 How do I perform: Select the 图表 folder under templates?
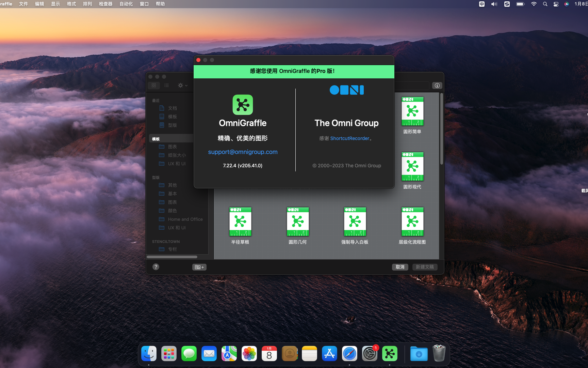[x=173, y=147]
